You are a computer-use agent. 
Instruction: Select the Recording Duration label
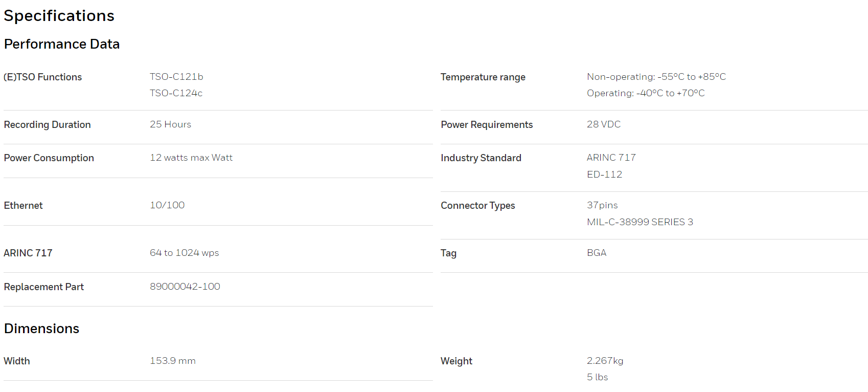(x=48, y=125)
